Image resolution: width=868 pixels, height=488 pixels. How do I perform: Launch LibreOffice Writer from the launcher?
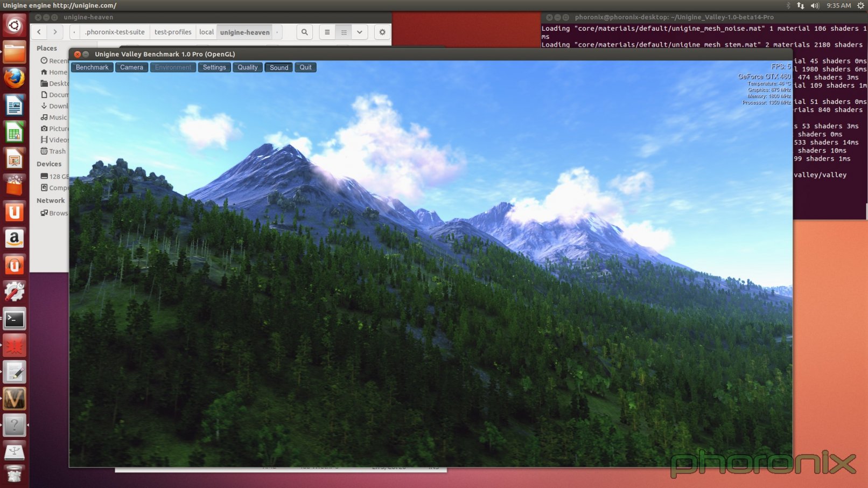pyautogui.click(x=15, y=106)
